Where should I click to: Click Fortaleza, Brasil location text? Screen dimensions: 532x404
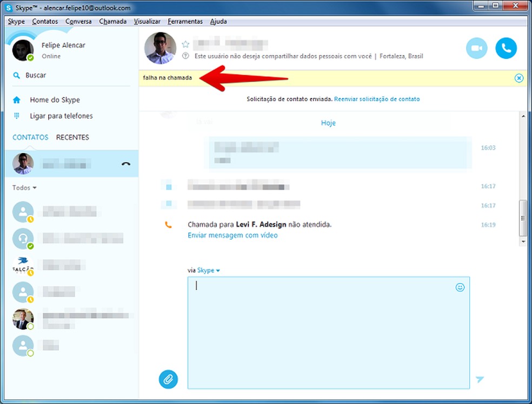(x=401, y=56)
